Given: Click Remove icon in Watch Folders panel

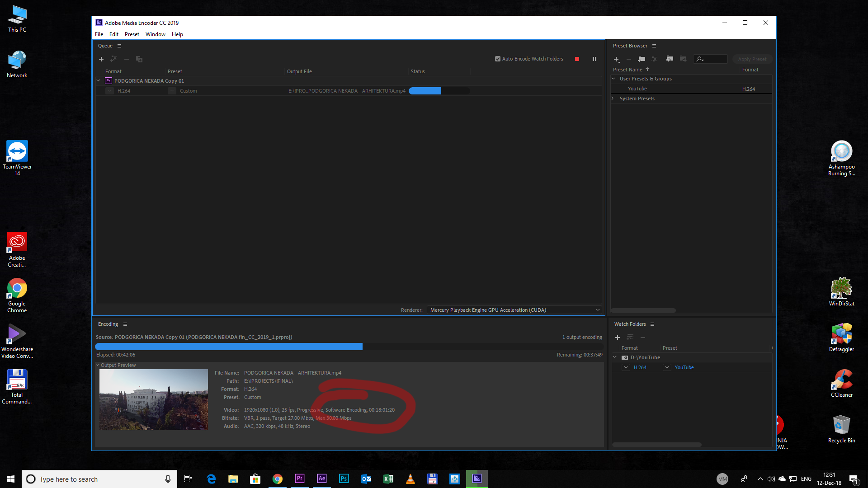Looking at the screenshot, I should point(643,338).
